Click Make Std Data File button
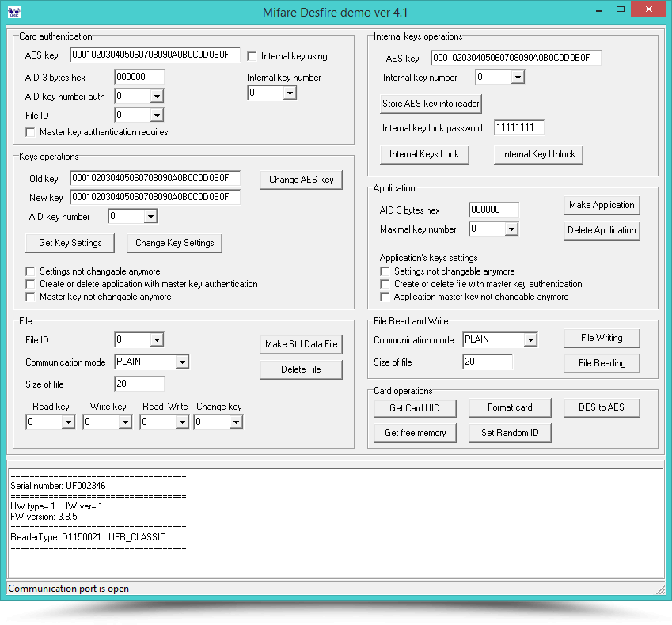Image resolution: width=672 pixels, height=625 pixels. [302, 344]
